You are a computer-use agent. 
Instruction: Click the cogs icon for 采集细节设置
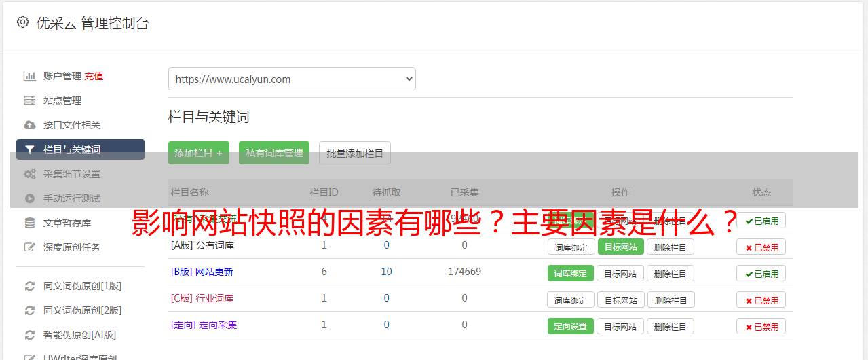[x=29, y=174]
